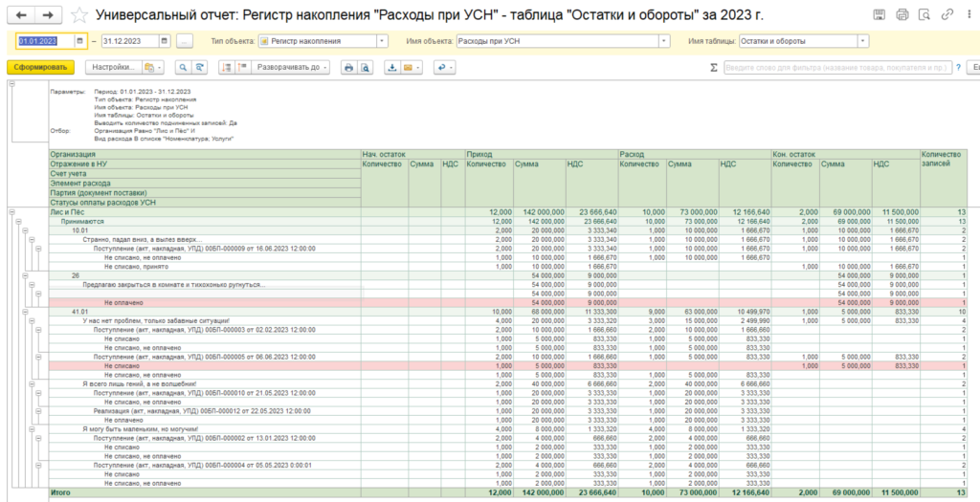Open the Тип объекта dropdown
The width and height of the screenshot is (980, 502).
click(382, 41)
